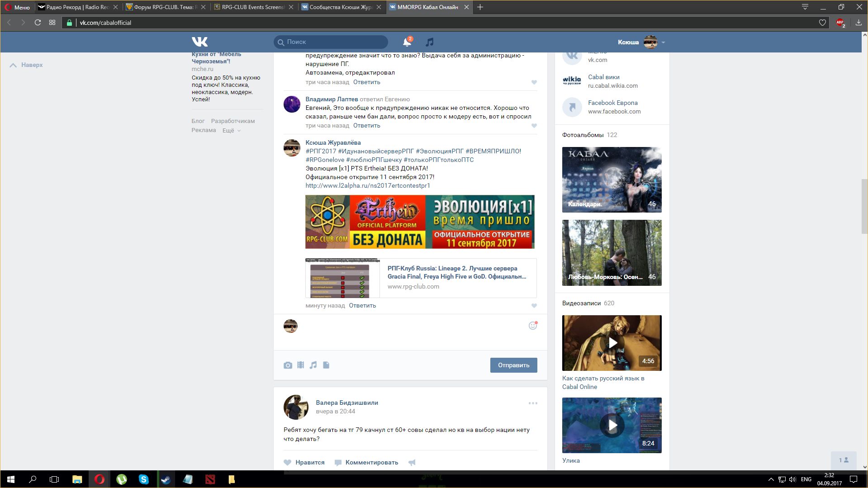Open Календари photo album thumbnail
868x488 pixels.
(x=612, y=180)
